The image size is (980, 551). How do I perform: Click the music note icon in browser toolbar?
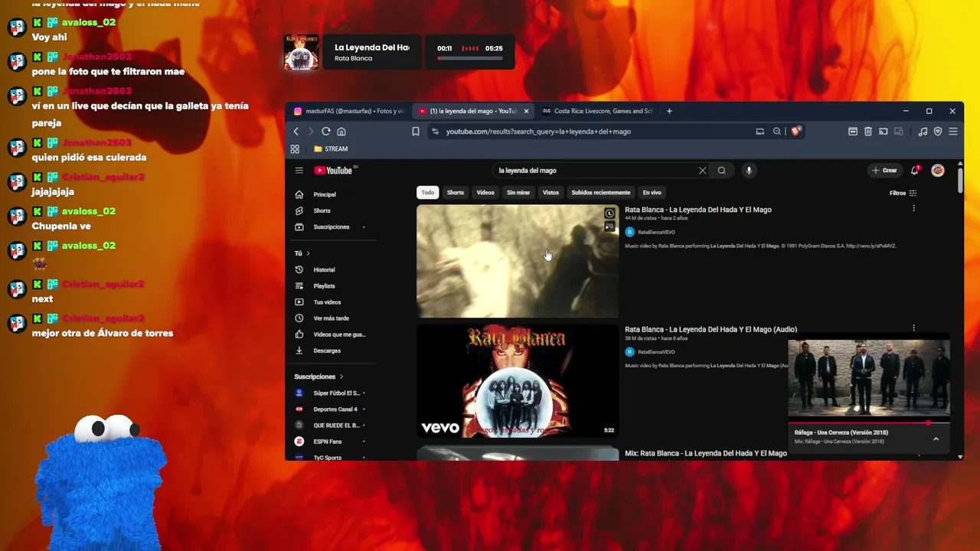[923, 132]
